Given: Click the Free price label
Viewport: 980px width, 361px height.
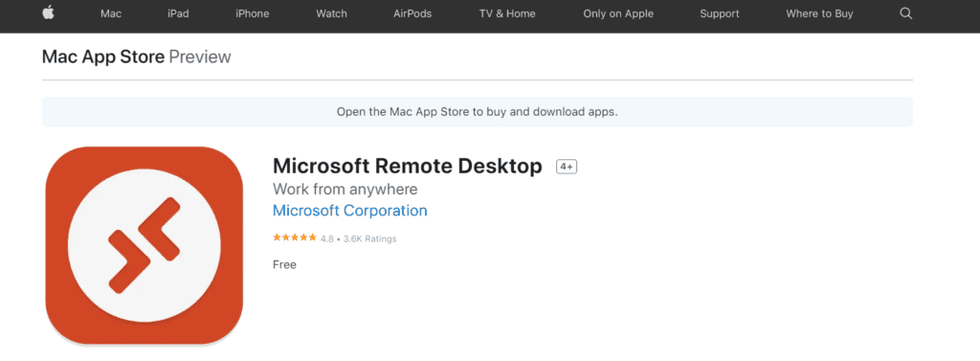Looking at the screenshot, I should tap(284, 264).
